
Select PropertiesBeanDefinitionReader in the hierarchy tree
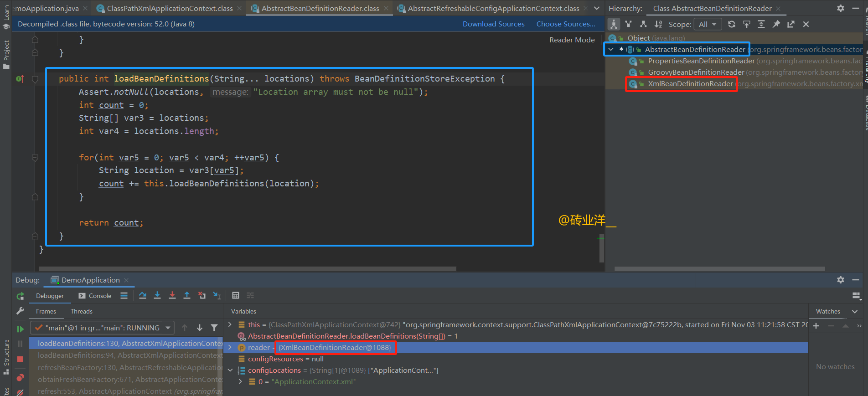pos(701,61)
